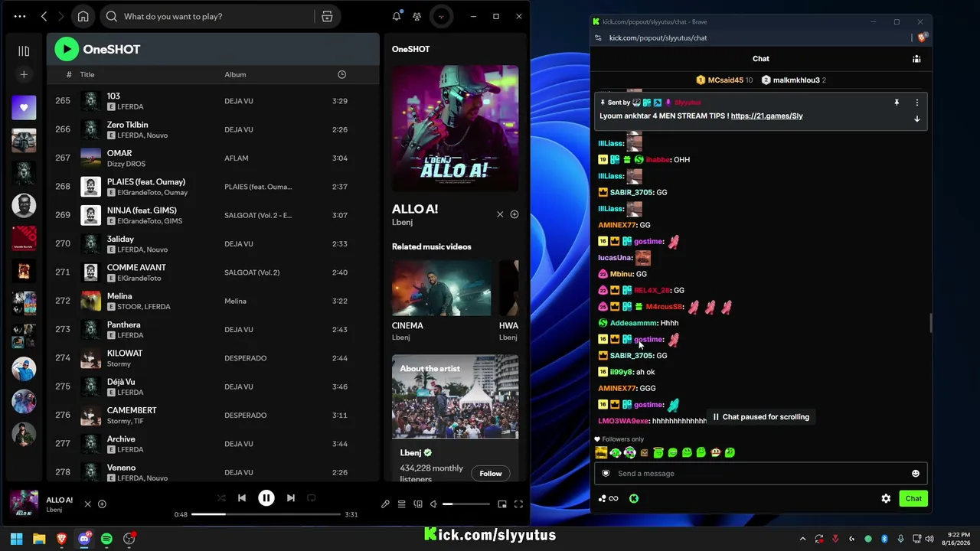Open Friend Activity in Spotify
Viewport: 980px width, 551px height.
pyautogui.click(x=416, y=16)
